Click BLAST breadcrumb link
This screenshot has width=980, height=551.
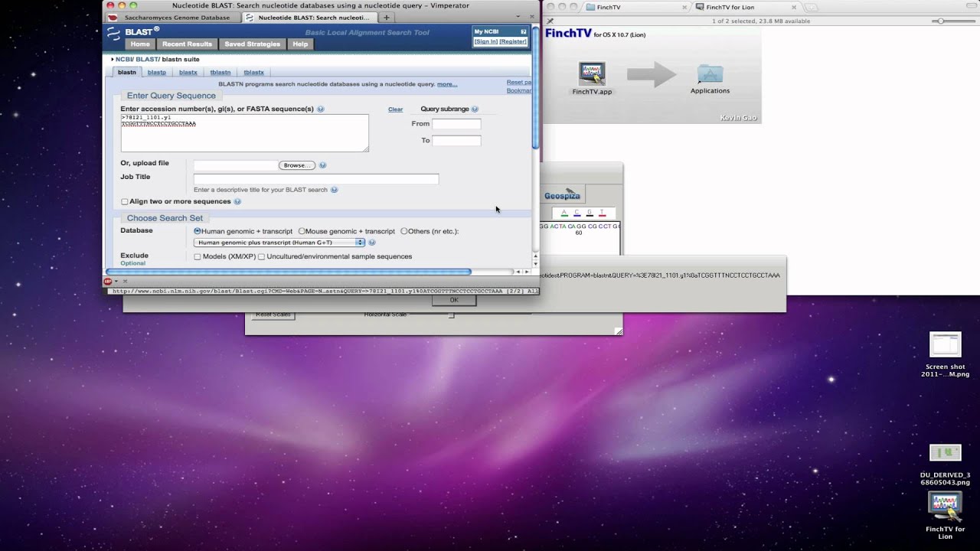click(x=145, y=60)
